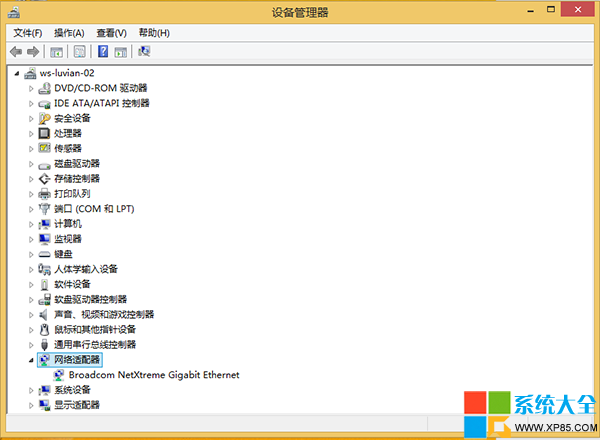Expand the 处理器 node arrow
This screenshot has width=600, height=440.
[31, 134]
